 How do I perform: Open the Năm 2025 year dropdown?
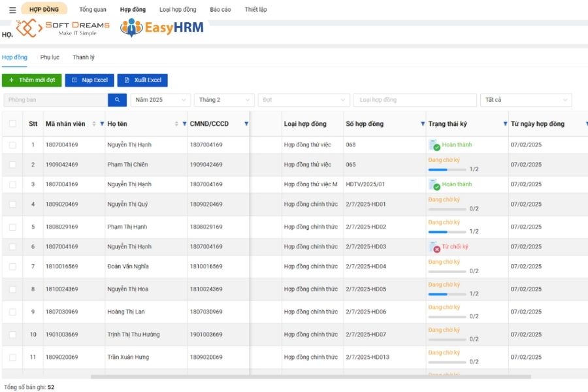pyautogui.click(x=161, y=100)
